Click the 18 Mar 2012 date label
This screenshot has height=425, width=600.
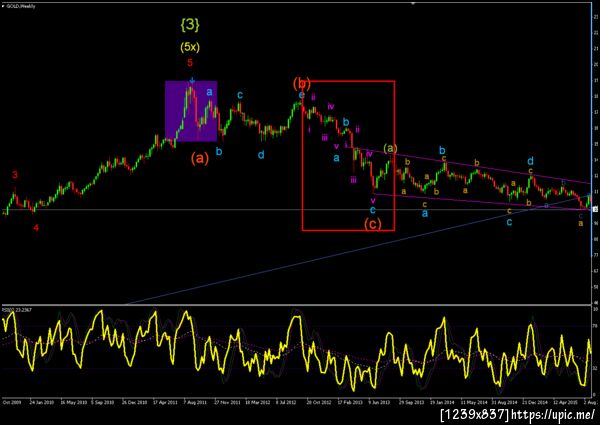click(258, 402)
